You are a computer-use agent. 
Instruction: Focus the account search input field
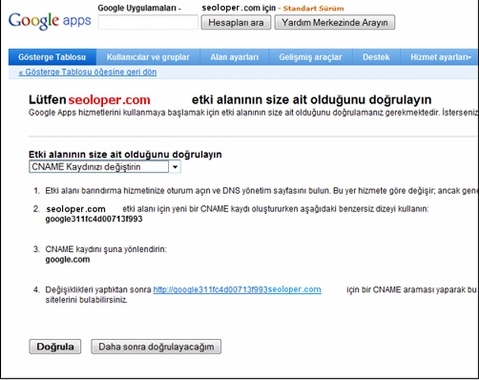[x=148, y=22]
